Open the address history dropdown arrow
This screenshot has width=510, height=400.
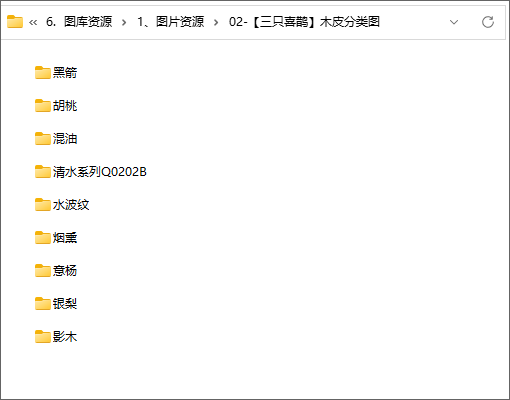[454, 22]
